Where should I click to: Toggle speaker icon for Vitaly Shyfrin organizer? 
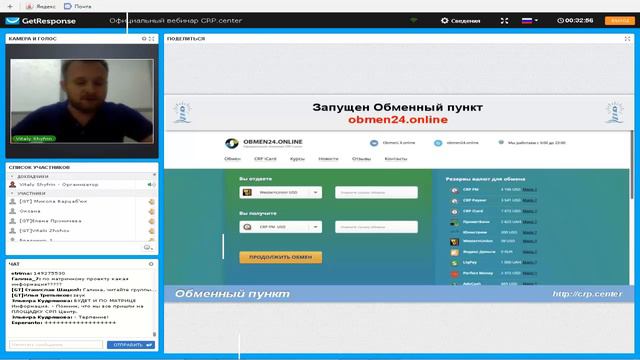(x=151, y=184)
